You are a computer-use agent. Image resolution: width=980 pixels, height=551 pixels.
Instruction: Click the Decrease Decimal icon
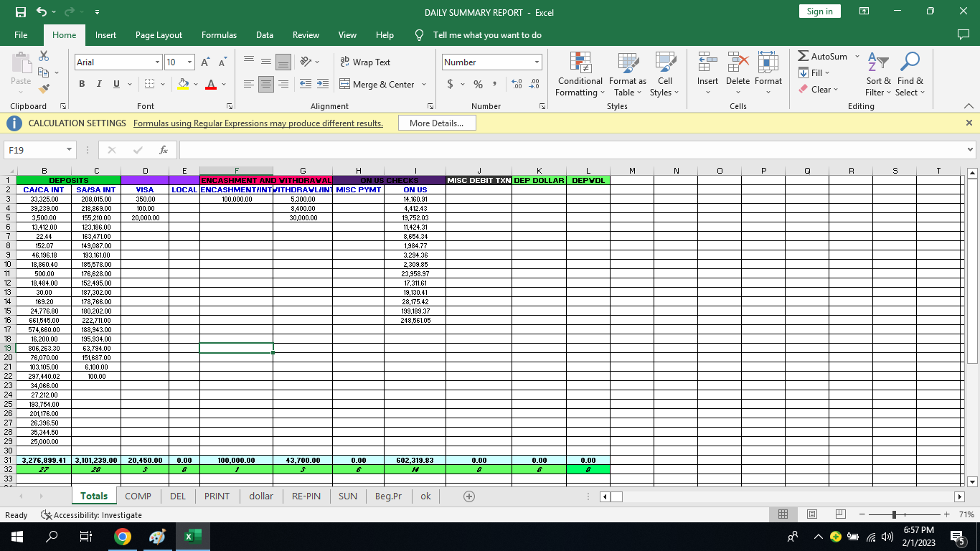[534, 84]
